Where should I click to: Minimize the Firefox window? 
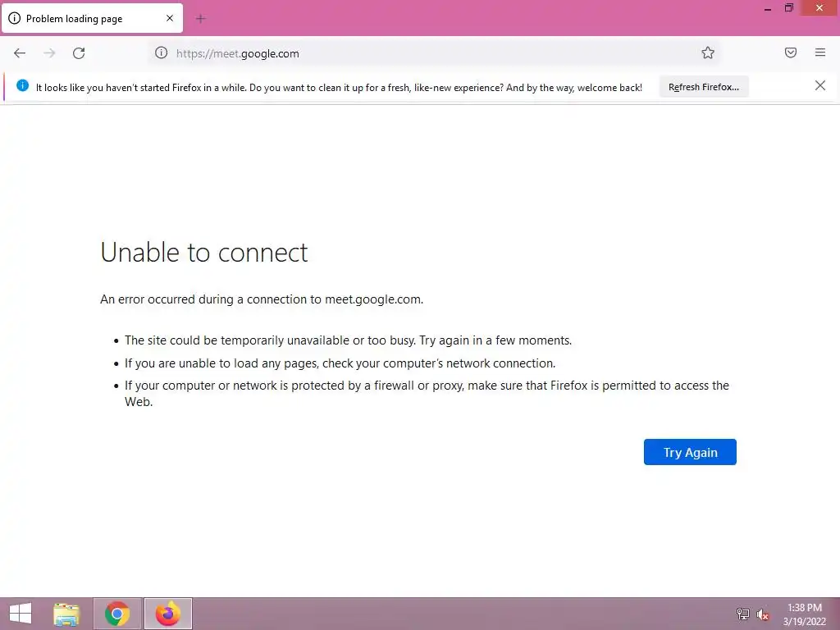pyautogui.click(x=767, y=8)
